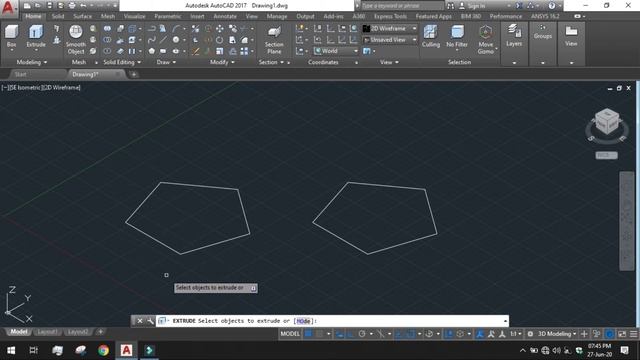Expand the Draw panel
Screen dimensions: 640x360
(x=166, y=62)
